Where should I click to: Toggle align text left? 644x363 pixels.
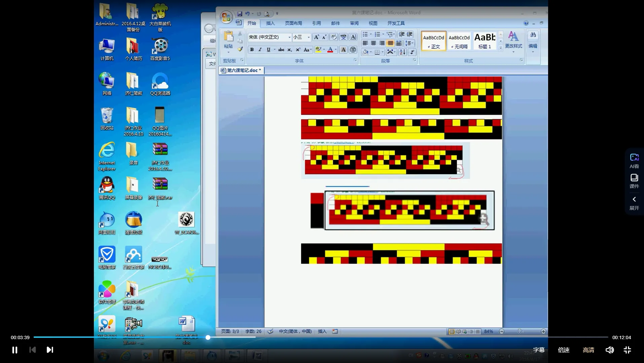point(365,43)
